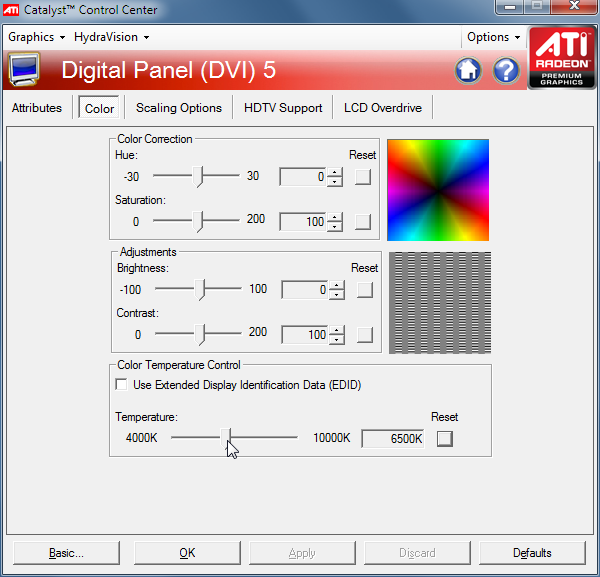
Task: Open the Options dropdown menu
Action: coord(494,37)
